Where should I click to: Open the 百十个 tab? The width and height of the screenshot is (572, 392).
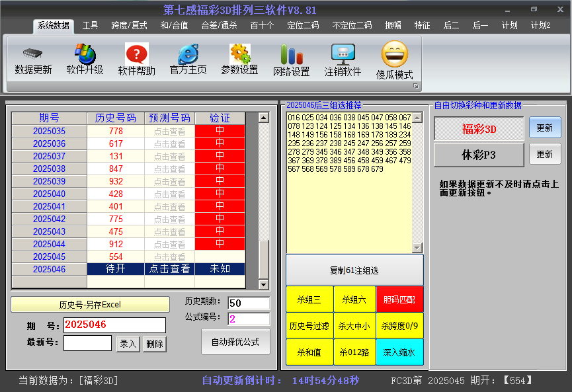[262, 26]
